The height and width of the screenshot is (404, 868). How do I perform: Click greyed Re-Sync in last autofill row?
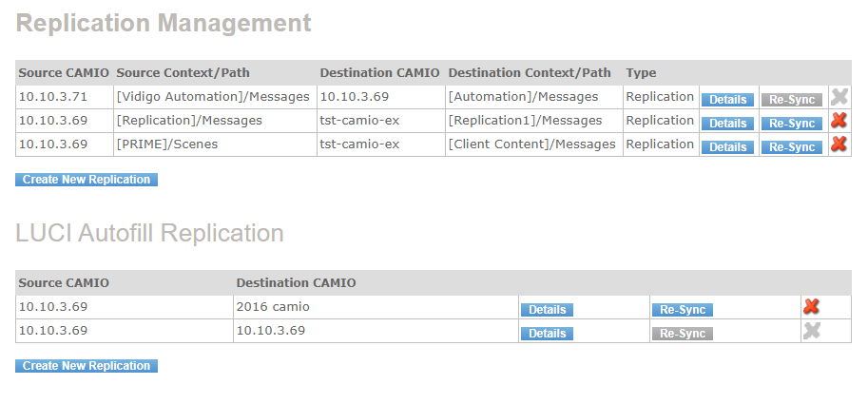pyautogui.click(x=682, y=334)
